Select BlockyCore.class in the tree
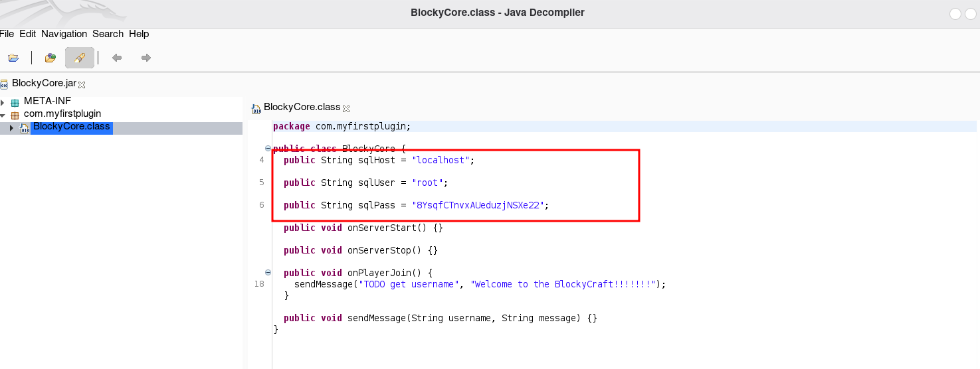This screenshot has width=980, height=369. coord(72,127)
